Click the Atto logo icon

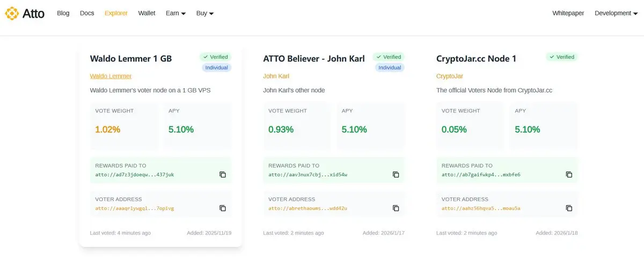coord(12,13)
